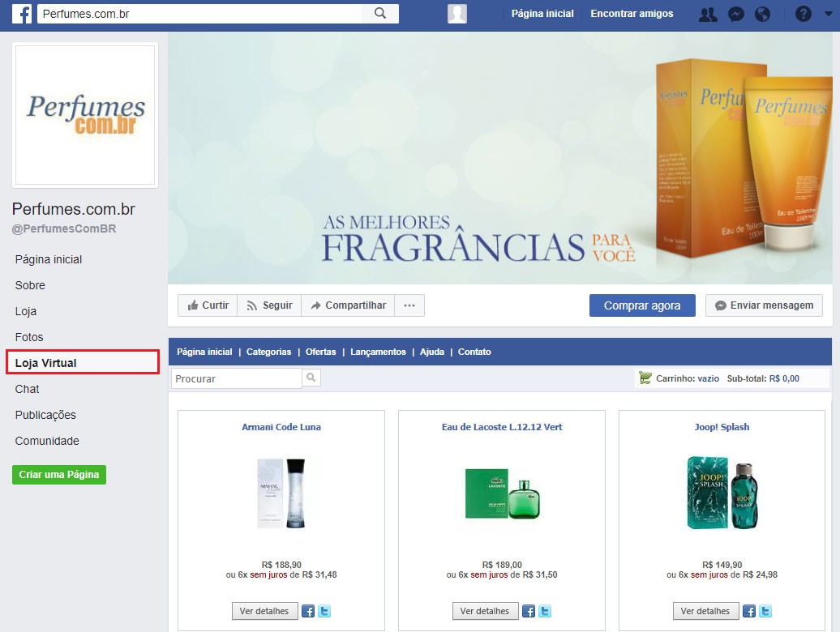Viewport: 840px width, 632px height.
Task: Click the Armani Code Luna product image
Action: pyautogui.click(x=281, y=493)
